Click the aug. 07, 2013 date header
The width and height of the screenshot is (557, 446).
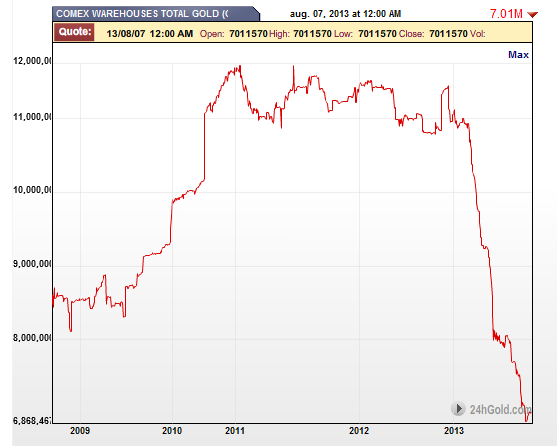click(345, 14)
